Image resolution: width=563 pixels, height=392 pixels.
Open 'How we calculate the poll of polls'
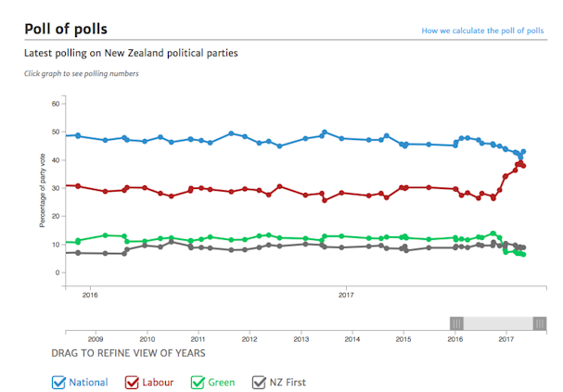482,31
